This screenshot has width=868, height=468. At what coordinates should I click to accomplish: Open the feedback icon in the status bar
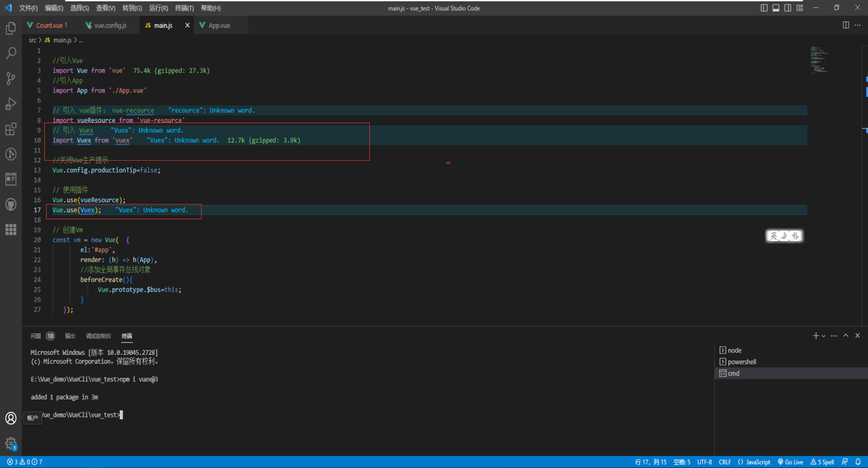click(x=844, y=462)
